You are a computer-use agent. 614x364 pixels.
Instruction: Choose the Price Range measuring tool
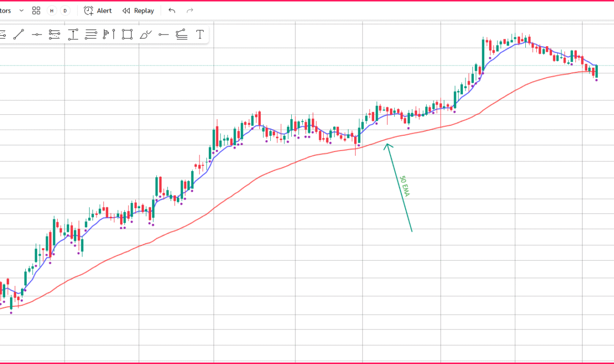click(73, 35)
